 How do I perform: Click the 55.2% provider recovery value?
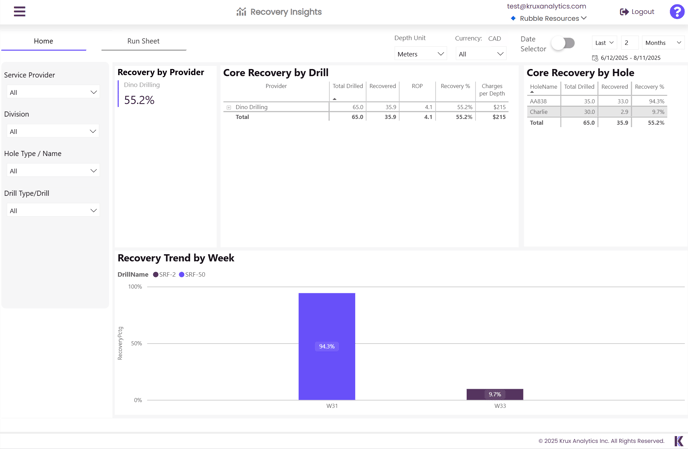coord(139,100)
